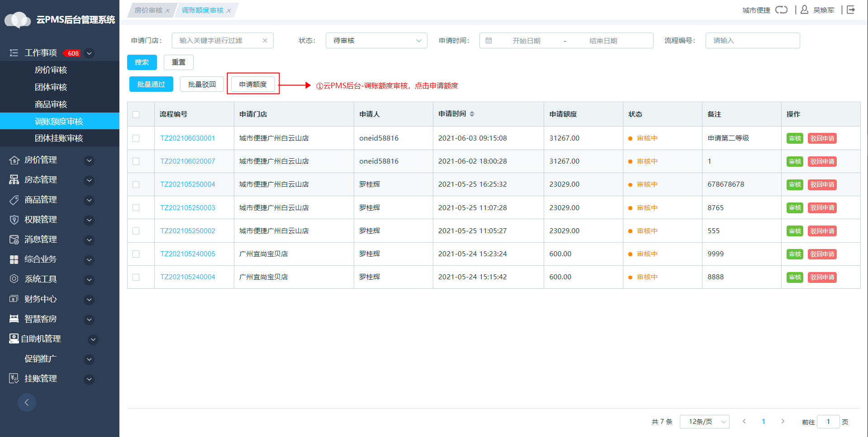Screen dimensions: 868x437
Task: Click the 房态管理 hierarchy icon
Action: (14, 180)
